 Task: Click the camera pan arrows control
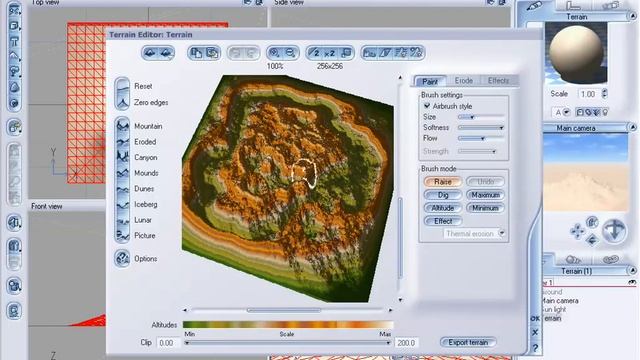[577, 231]
